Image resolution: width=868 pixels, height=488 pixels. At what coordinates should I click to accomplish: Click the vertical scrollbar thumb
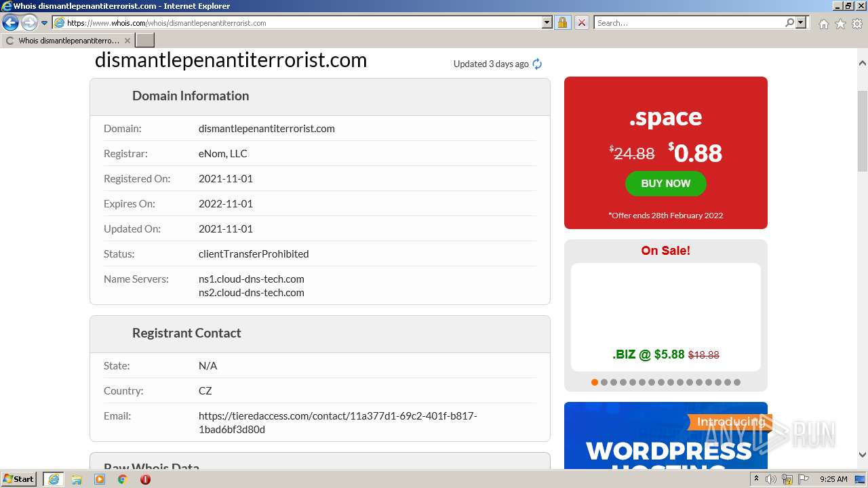click(863, 131)
